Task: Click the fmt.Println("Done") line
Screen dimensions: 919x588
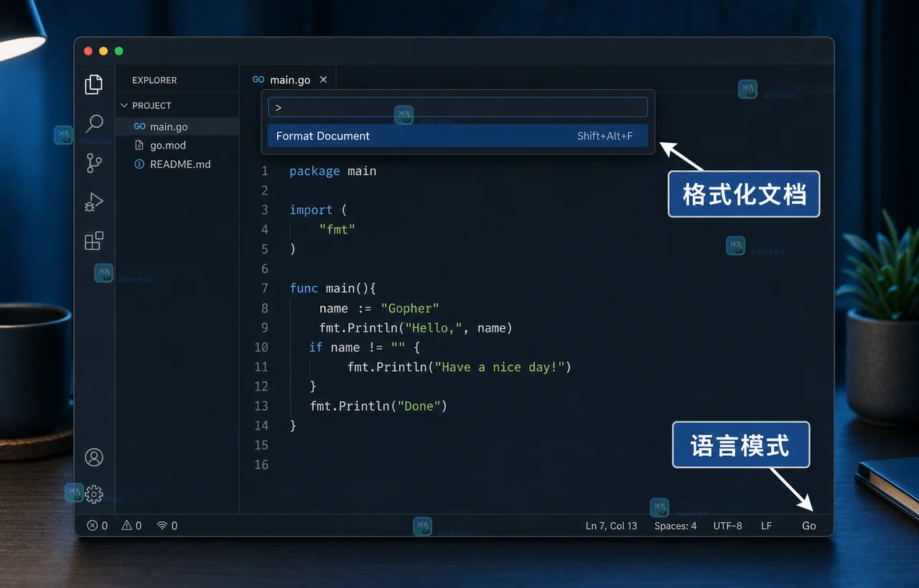Action: point(378,406)
